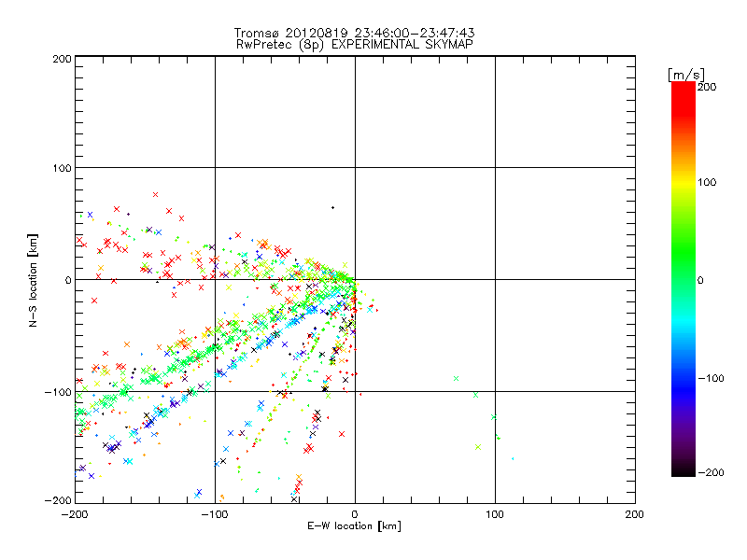Image resolution: width=747 pixels, height=560 pixels.
Task: Click the 'E-W location [km]' axis label
Action: coord(354,526)
